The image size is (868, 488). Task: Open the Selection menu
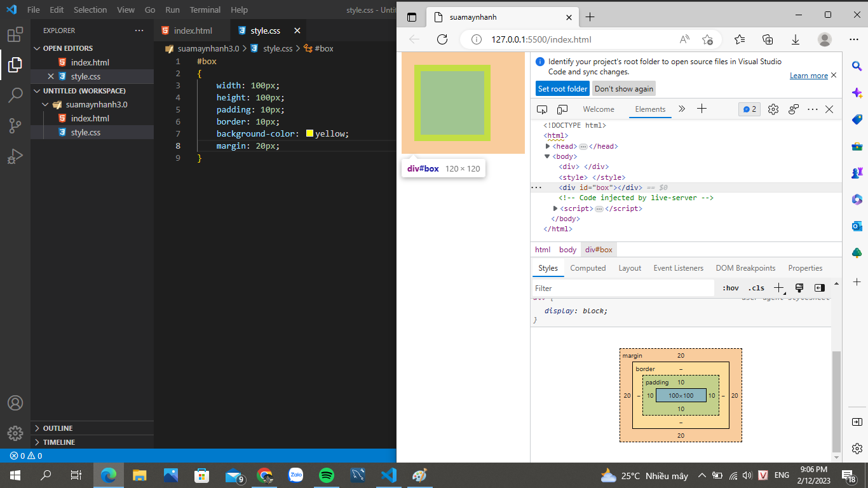pos(90,10)
